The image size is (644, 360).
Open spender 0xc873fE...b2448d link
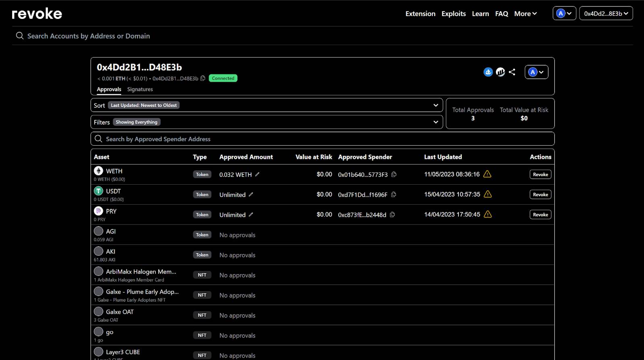coord(362,215)
